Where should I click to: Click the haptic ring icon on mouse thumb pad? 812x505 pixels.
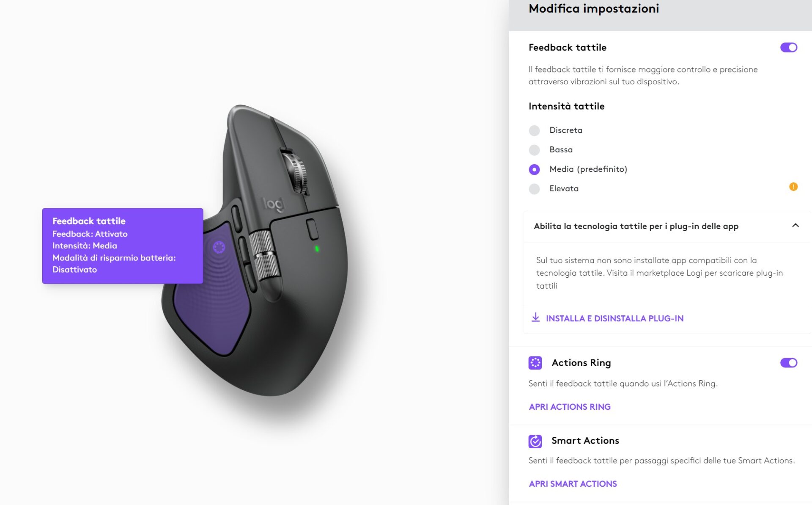click(x=219, y=247)
